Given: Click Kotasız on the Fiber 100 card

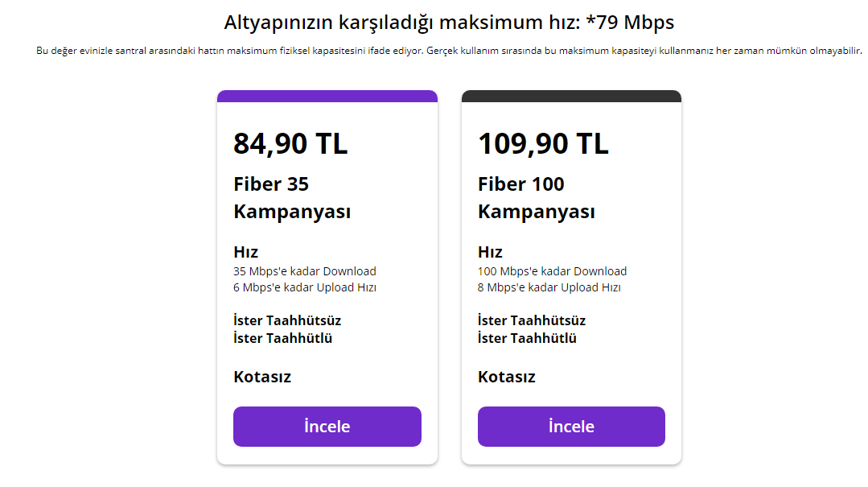Looking at the screenshot, I should point(507,376).
